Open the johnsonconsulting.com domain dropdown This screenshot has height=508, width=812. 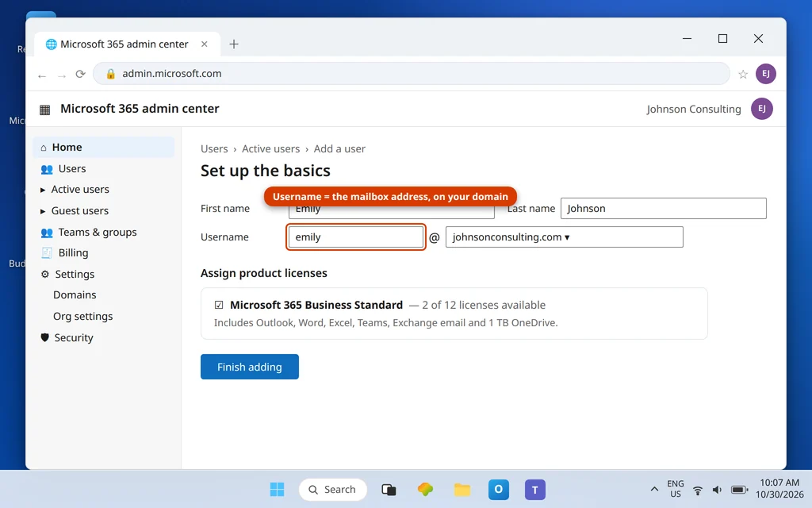click(565, 237)
